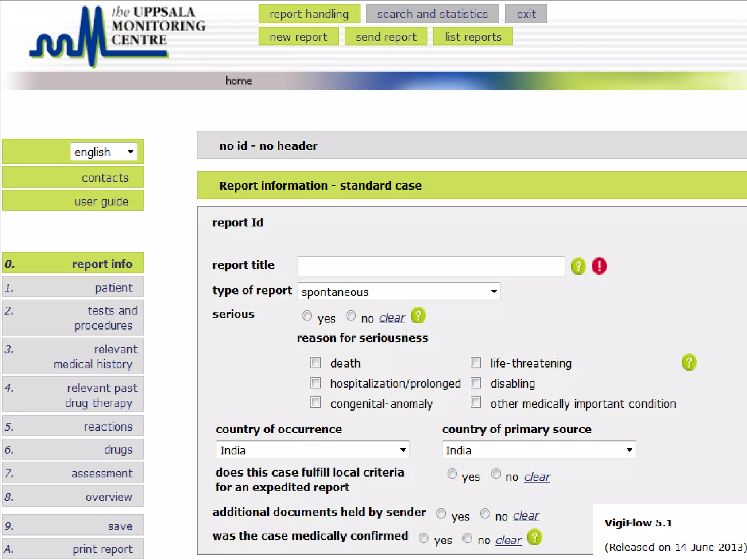
Task: Expand the country of occurrence dropdown
Action: [x=313, y=450]
